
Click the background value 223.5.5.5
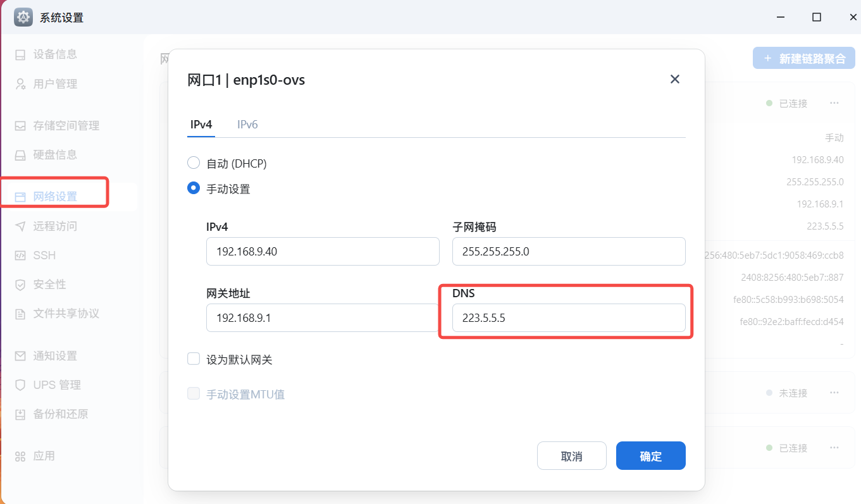coord(825,226)
